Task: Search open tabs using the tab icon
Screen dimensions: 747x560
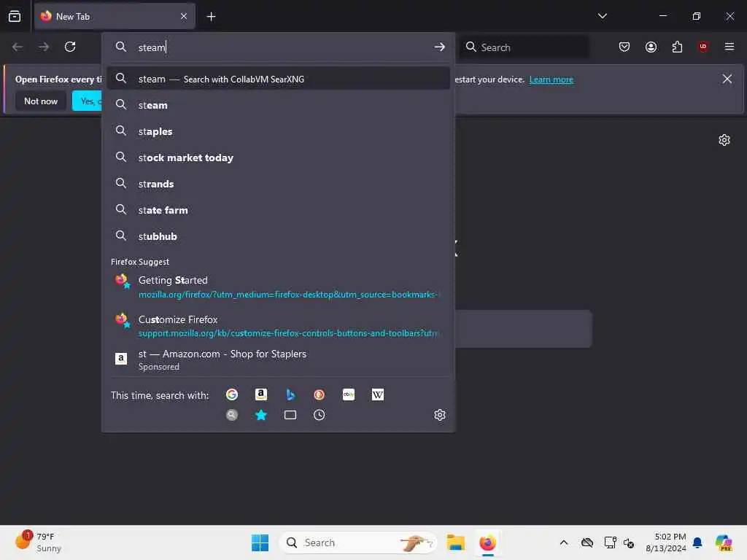Action: pos(290,415)
